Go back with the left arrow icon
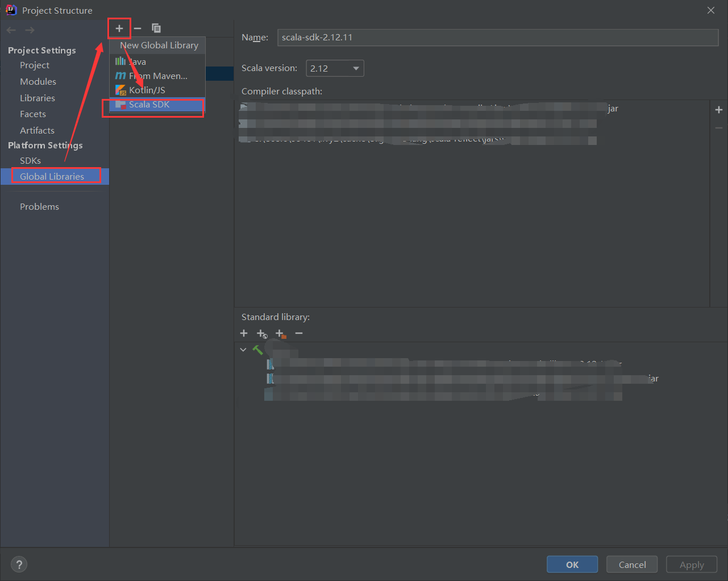This screenshot has height=581, width=728. click(x=11, y=30)
